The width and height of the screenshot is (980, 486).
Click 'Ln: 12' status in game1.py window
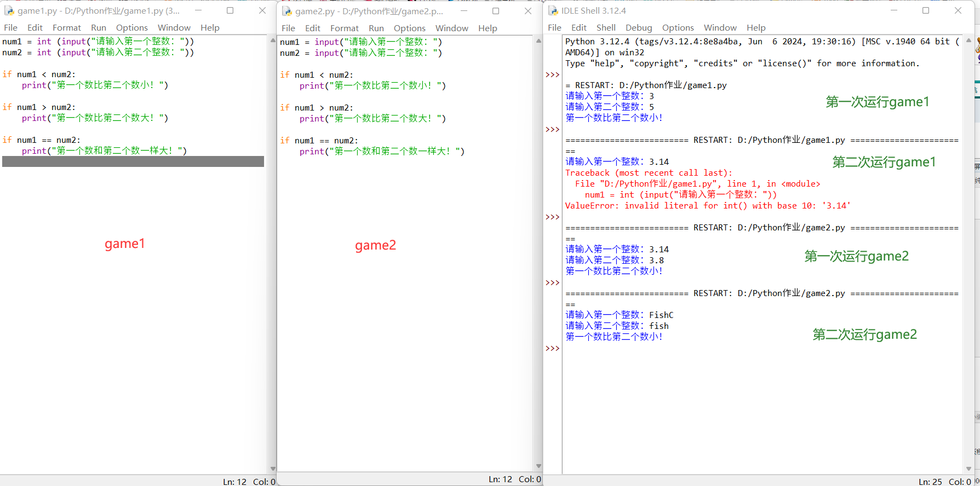coord(234,482)
